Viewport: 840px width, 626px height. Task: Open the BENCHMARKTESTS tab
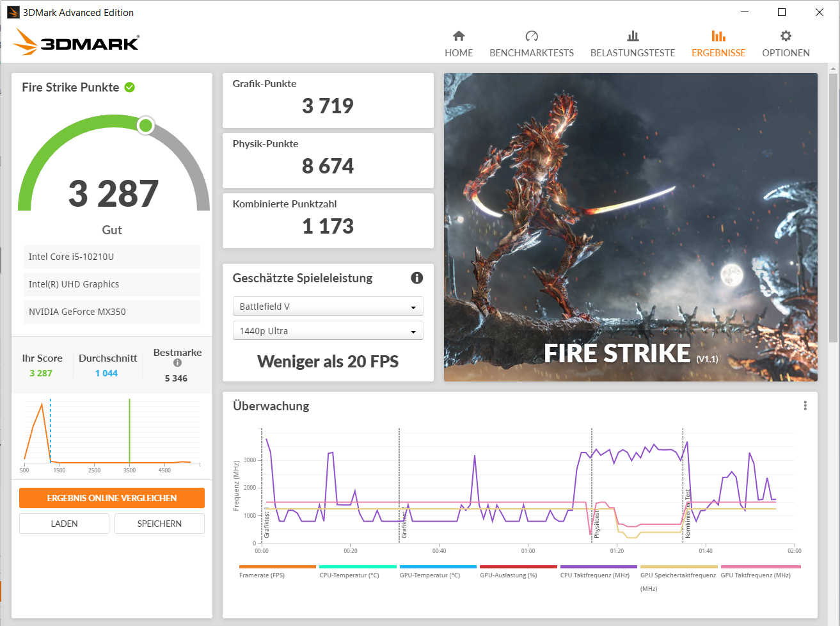pos(532,44)
